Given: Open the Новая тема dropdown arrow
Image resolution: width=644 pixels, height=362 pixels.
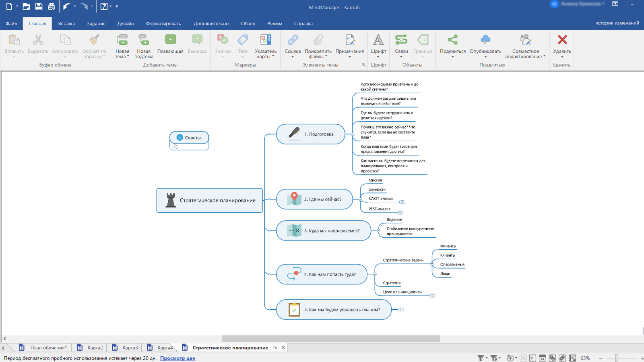Looking at the screenshot, I should tap(128, 57).
